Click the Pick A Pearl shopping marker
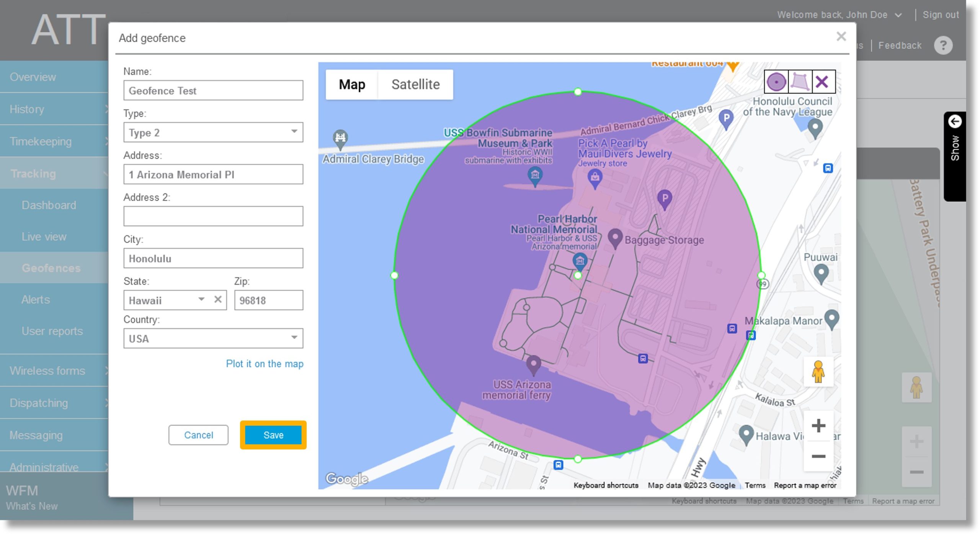Screen dimensions: 980x534 595,178
